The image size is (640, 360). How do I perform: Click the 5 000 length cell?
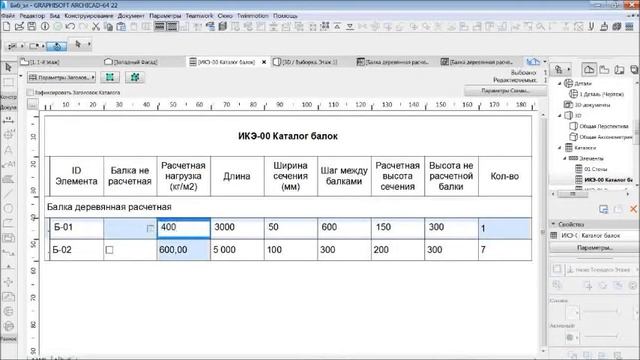pos(237,250)
